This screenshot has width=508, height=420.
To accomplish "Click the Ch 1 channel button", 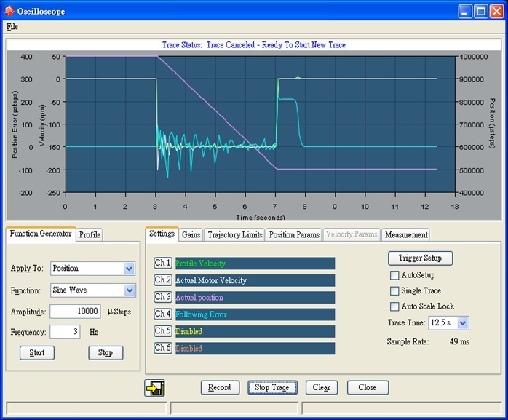I will point(163,263).
